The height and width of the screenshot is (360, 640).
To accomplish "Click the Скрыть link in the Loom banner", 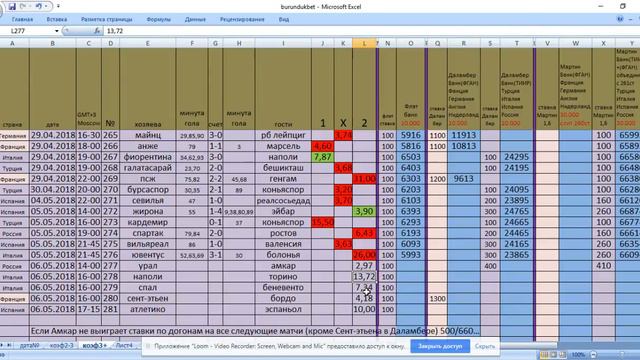I will pyautogui.click(x=485, y=346).
